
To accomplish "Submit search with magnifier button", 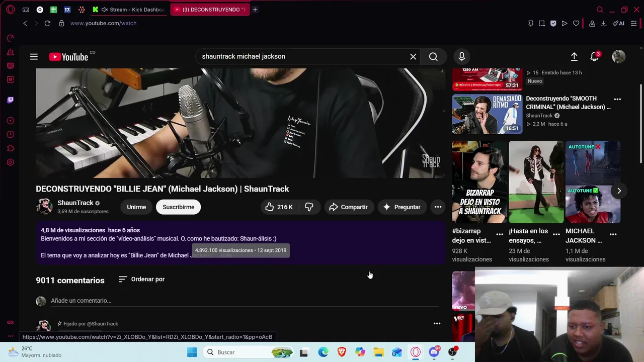I will 433,57.
